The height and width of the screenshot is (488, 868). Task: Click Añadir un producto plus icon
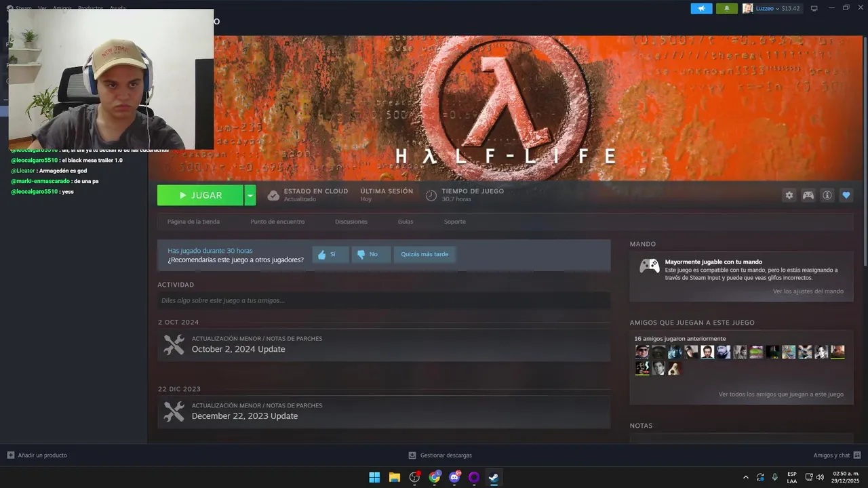(x=11, y=455)
